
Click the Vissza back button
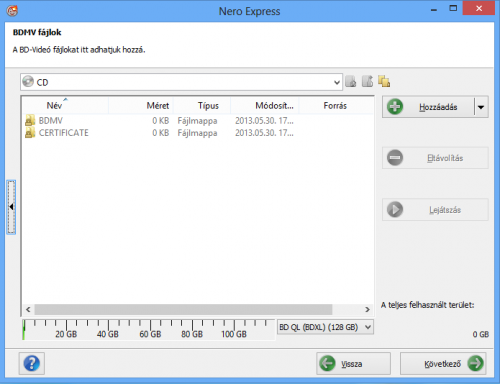pyautogui.click(x=353, y=364)
